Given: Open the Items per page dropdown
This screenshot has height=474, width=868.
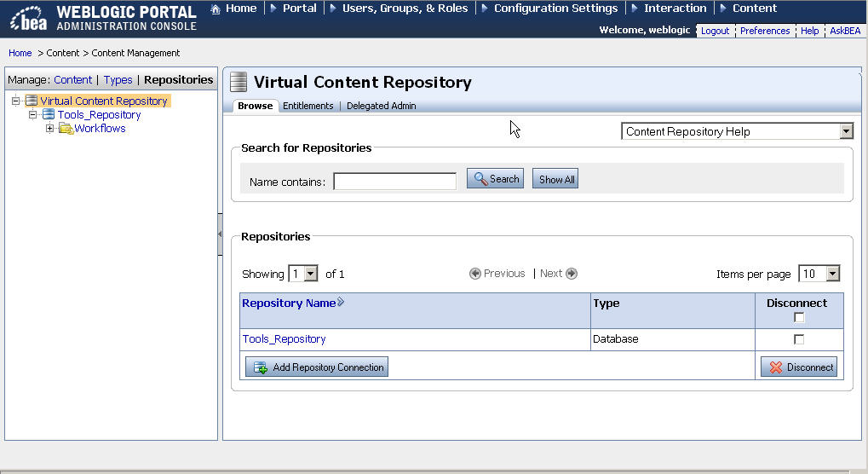Looking at the screenshot, I should click(832, 274).
